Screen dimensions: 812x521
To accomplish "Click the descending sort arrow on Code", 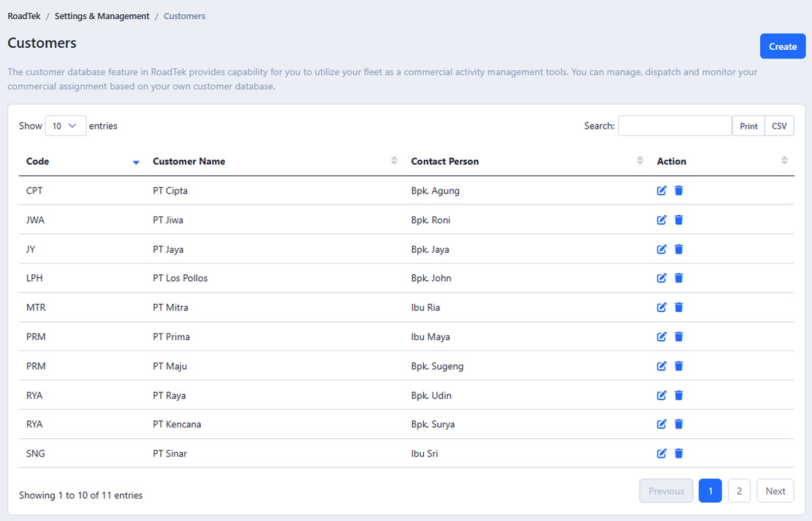I will 136,163.
